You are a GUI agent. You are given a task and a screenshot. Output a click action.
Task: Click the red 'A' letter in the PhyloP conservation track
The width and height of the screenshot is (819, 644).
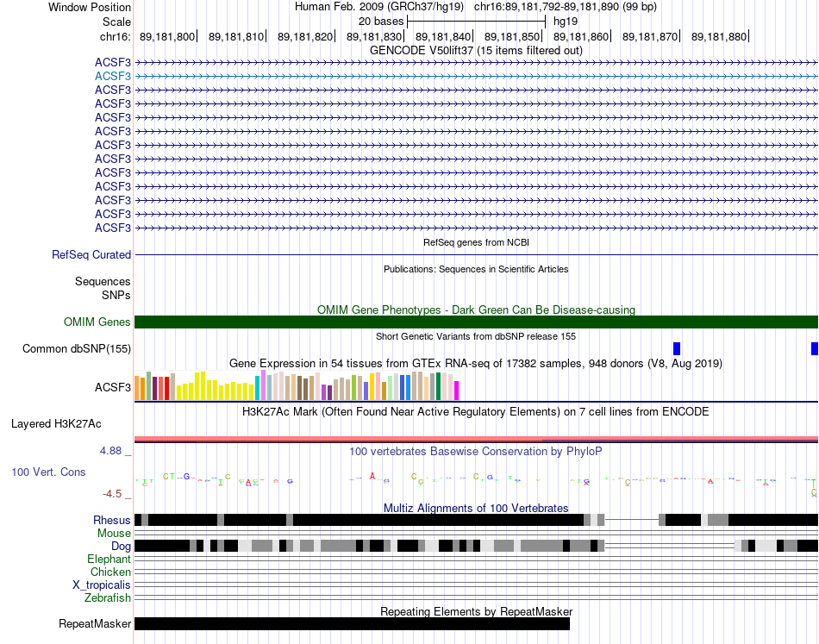pos(372,476)
